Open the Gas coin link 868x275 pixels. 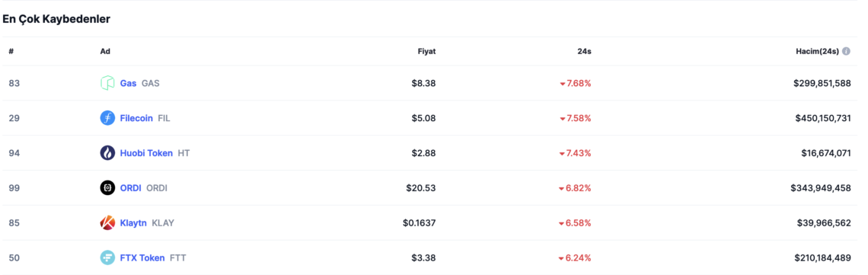(128, 83)
